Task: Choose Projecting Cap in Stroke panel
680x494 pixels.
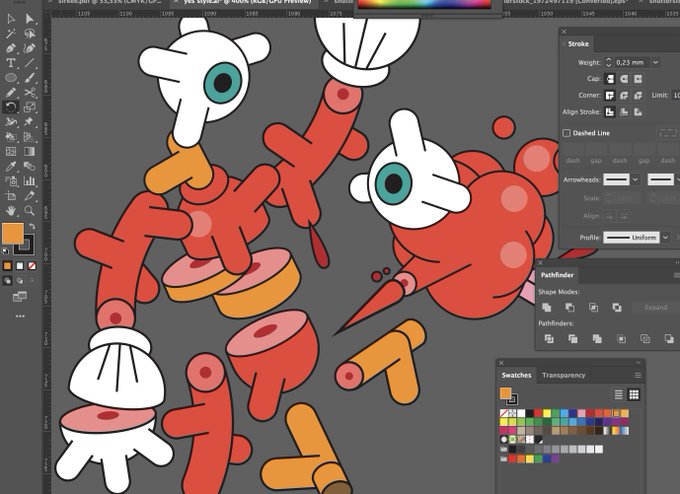Action: 638,79
